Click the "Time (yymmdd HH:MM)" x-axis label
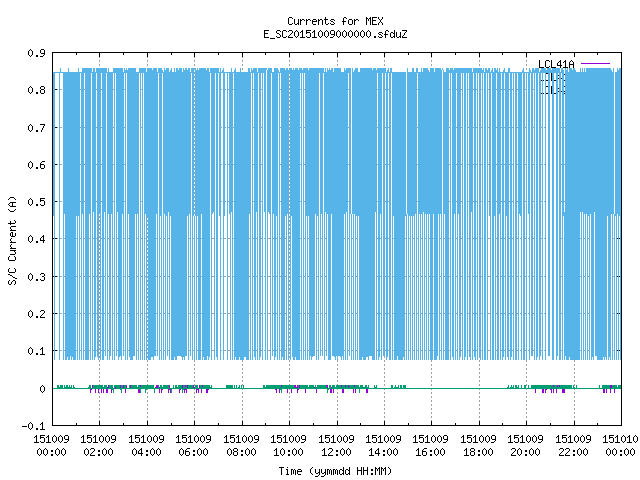640x480 pixels. [335, 471]
